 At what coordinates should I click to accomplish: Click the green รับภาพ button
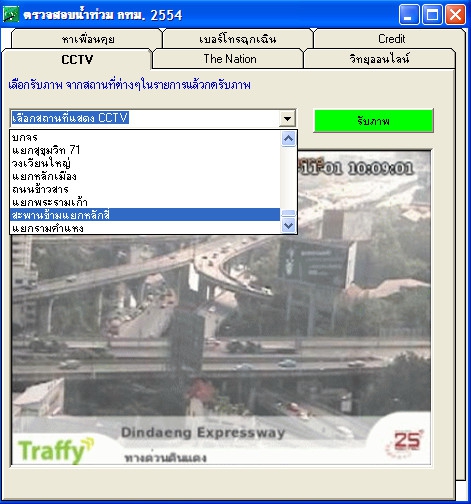pos(373,121)
